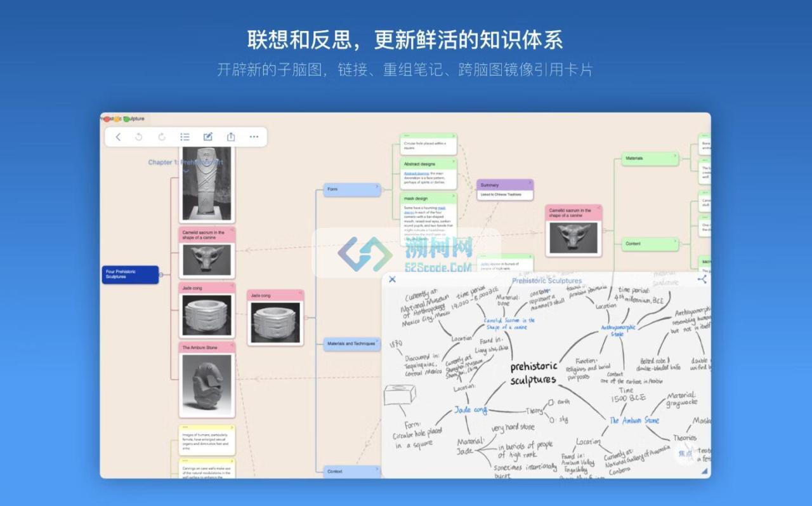
Task: Click the 'Chapter 1' heading text
Action: 186,163
